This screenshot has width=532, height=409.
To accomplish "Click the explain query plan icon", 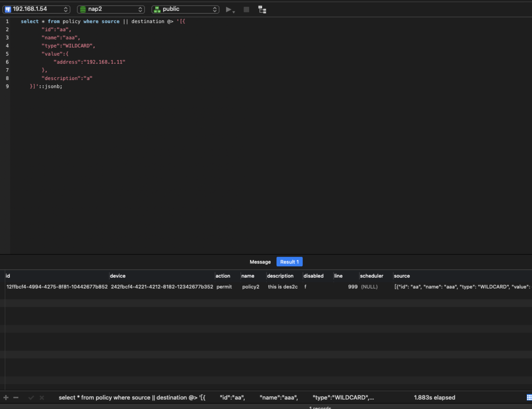I will coord(262,9).
